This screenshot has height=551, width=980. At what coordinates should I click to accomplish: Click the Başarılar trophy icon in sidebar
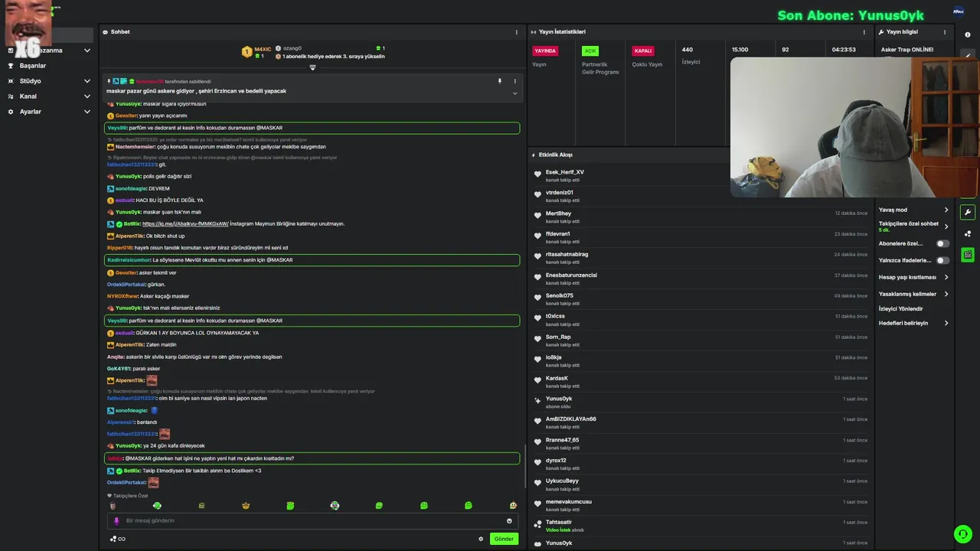11,66
